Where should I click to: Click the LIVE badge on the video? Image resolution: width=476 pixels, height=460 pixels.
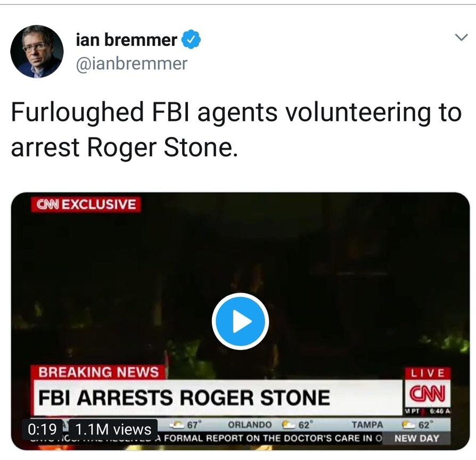click(x=427, y=373)
